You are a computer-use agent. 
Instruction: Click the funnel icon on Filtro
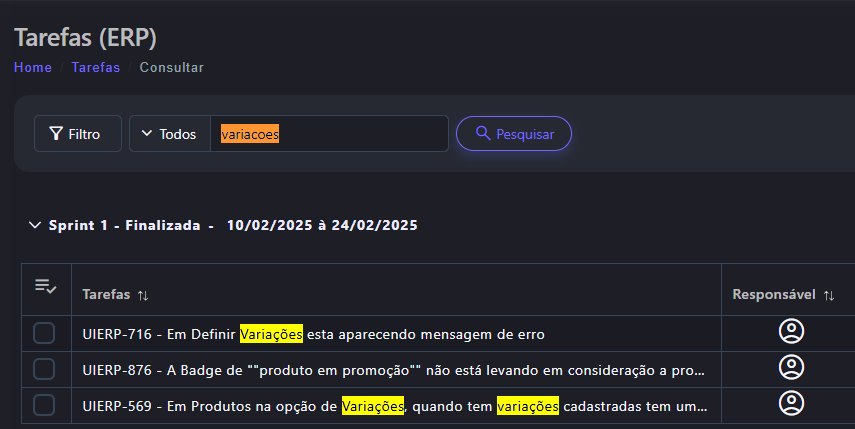point(56,133)
